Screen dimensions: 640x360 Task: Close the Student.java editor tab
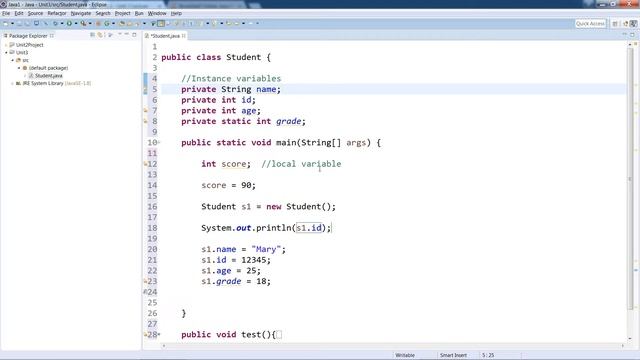coord(184,36)
